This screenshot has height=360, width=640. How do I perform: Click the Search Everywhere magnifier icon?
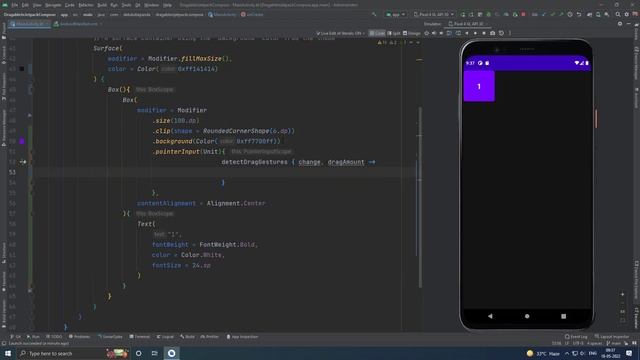click(618, 14)
